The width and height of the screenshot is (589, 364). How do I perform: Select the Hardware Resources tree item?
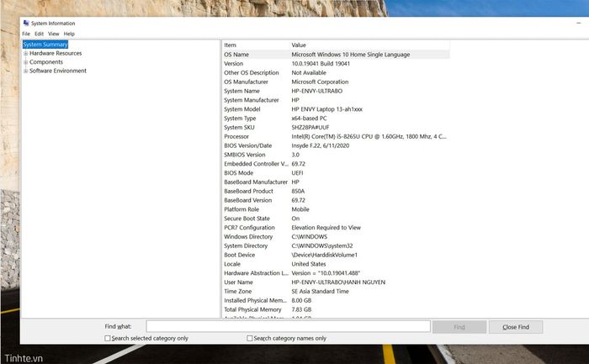tap(56, 53)
